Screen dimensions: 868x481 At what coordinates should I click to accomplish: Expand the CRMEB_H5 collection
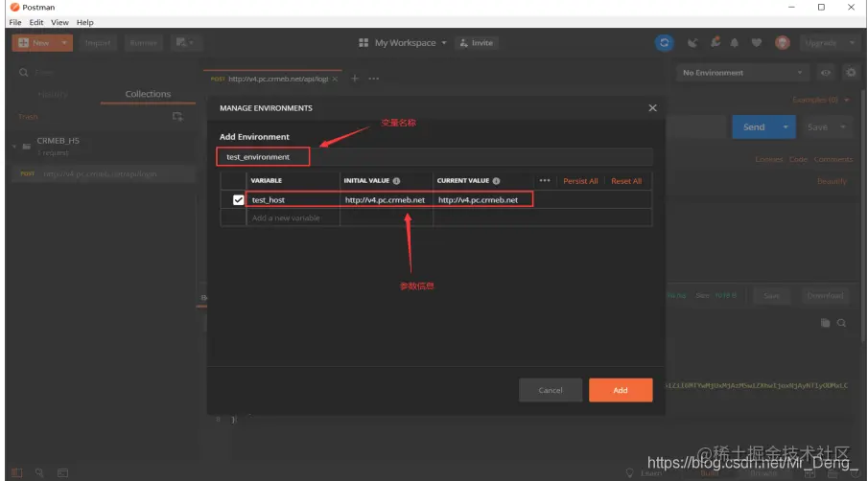coord(14,147)
